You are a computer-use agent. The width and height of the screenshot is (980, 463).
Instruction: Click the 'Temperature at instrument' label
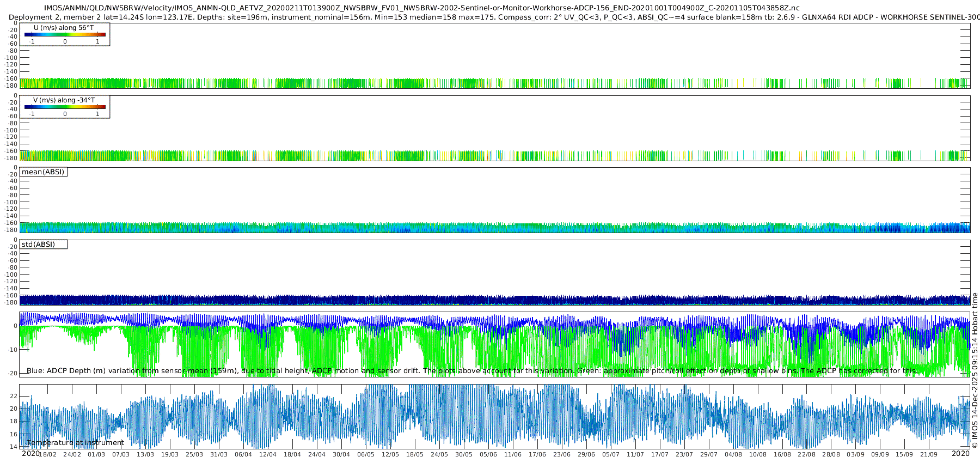click(x=76, y=442)
